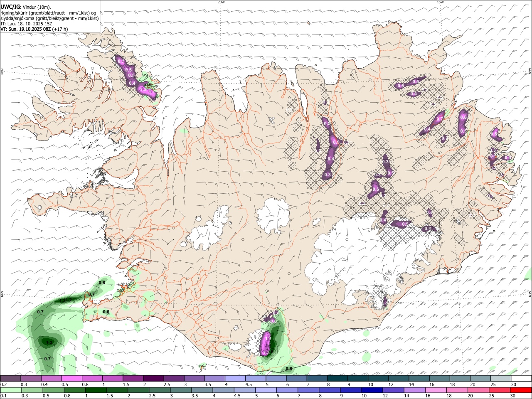The height and width of the screenshot is (399, 532).
Task: Select the darkest purple 2 swatch, upper legend row
Action: (x=153, y=379)
